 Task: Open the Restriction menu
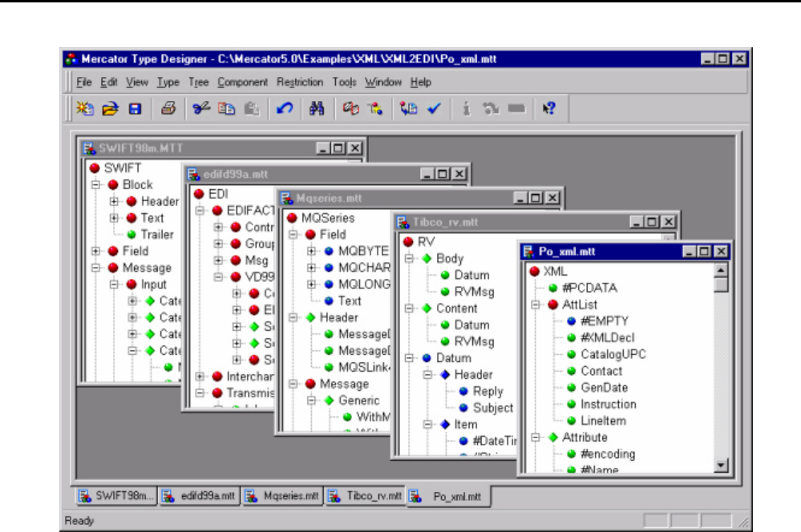300,83
